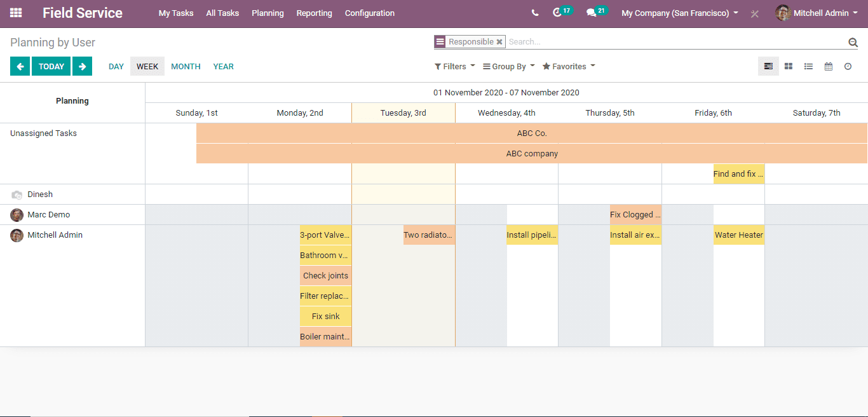868x417 pixels.
Task: Click in the search input field
Action: (x=674, y=42)
